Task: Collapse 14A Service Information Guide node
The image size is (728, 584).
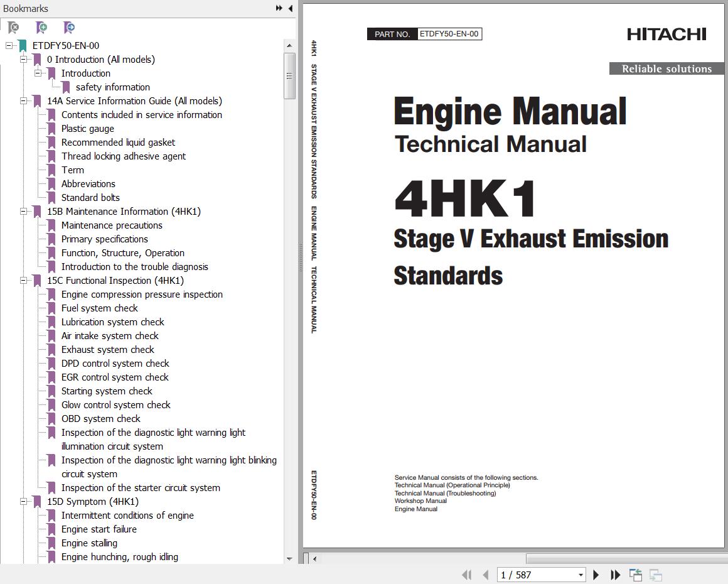Action: point(23,101)
